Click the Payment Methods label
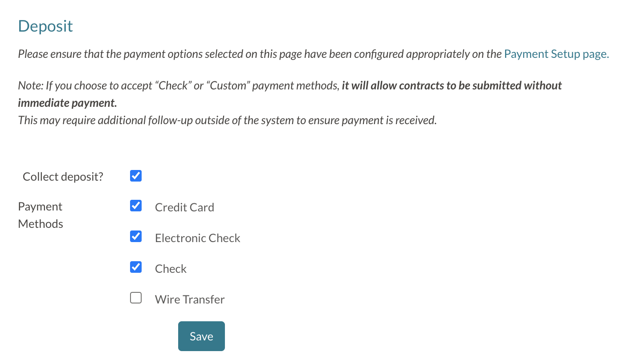The width and height of the screenshot is (628, 364). (x=41, y=215)
